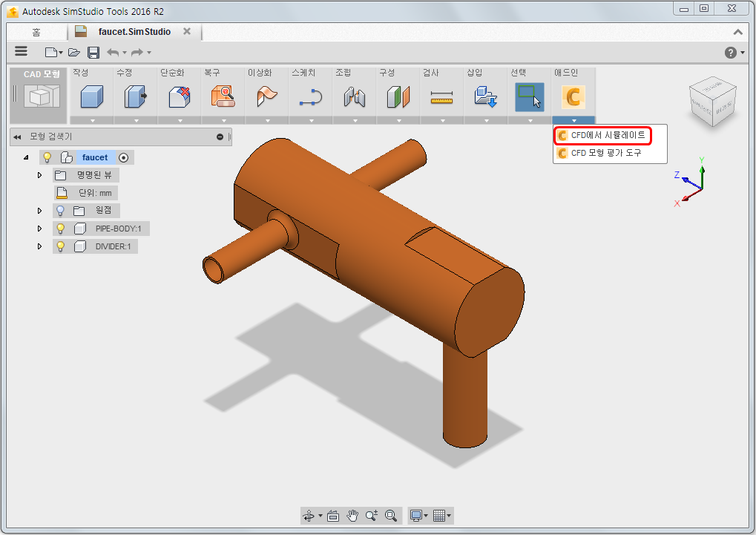Click the browser panel options dot
The width and height of the screenshot is (756, 535).
[220, 137]
